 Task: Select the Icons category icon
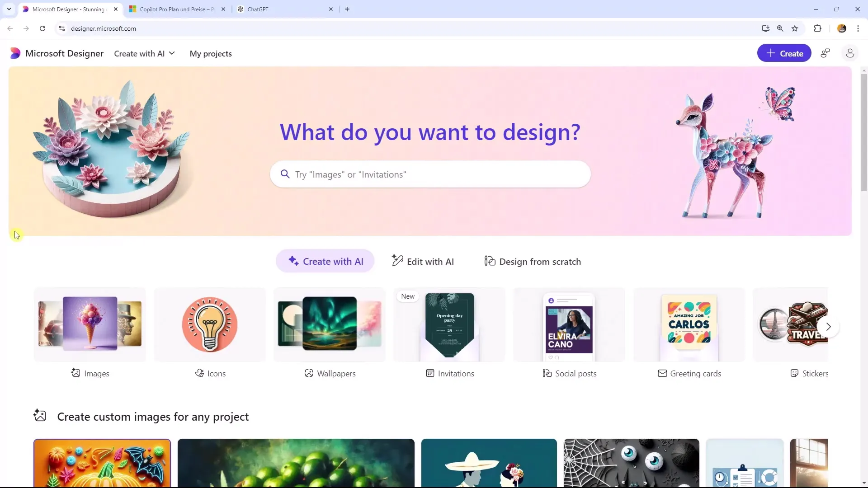209,325
